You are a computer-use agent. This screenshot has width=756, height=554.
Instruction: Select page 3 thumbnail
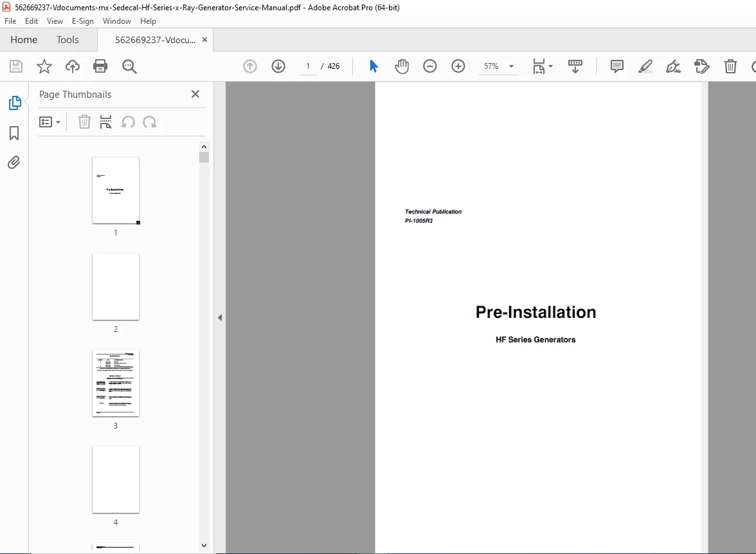(116, 383)
